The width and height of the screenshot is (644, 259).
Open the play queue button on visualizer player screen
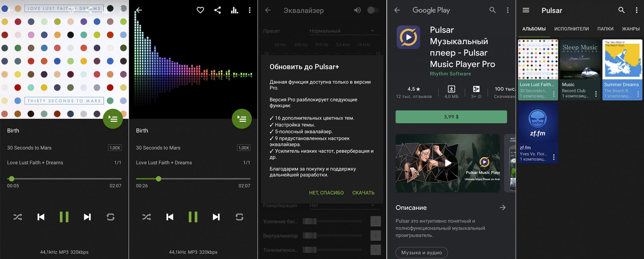[x=242, y=119]
